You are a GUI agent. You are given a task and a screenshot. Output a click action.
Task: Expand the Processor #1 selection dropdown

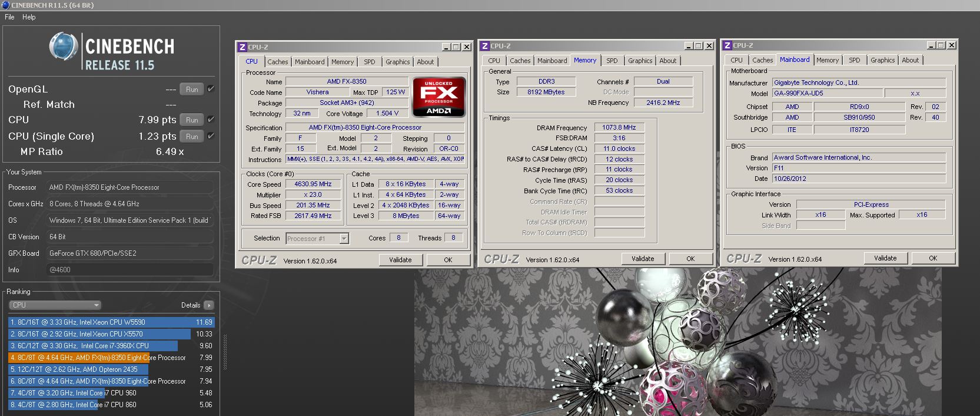point(344,239)
